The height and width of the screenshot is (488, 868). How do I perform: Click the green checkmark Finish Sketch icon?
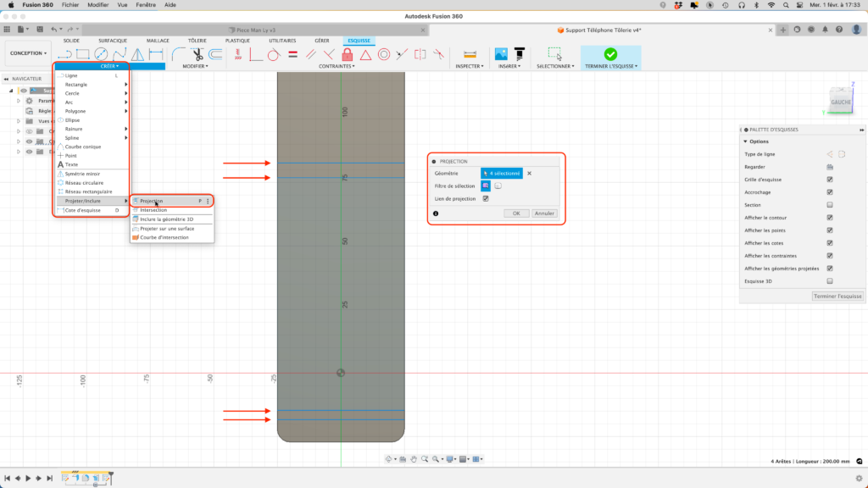[x=610, y=53]
